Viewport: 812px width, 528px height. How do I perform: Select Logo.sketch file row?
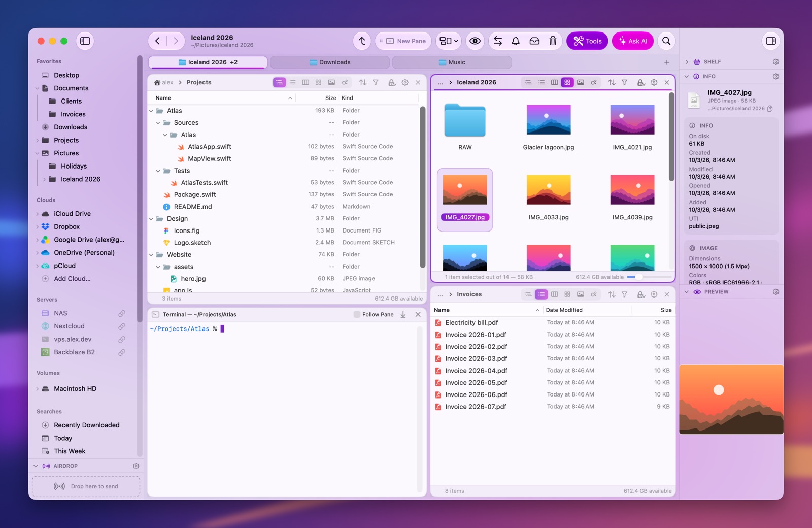click(x=284, y=243)
